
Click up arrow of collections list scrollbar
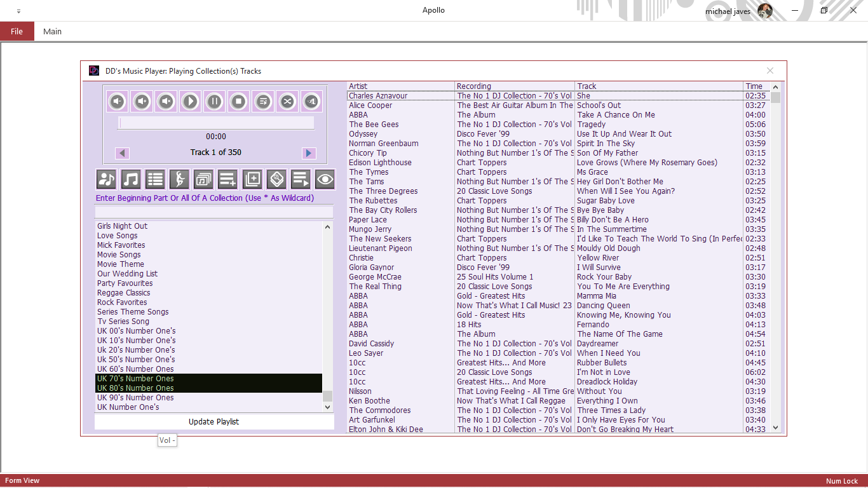328,226
